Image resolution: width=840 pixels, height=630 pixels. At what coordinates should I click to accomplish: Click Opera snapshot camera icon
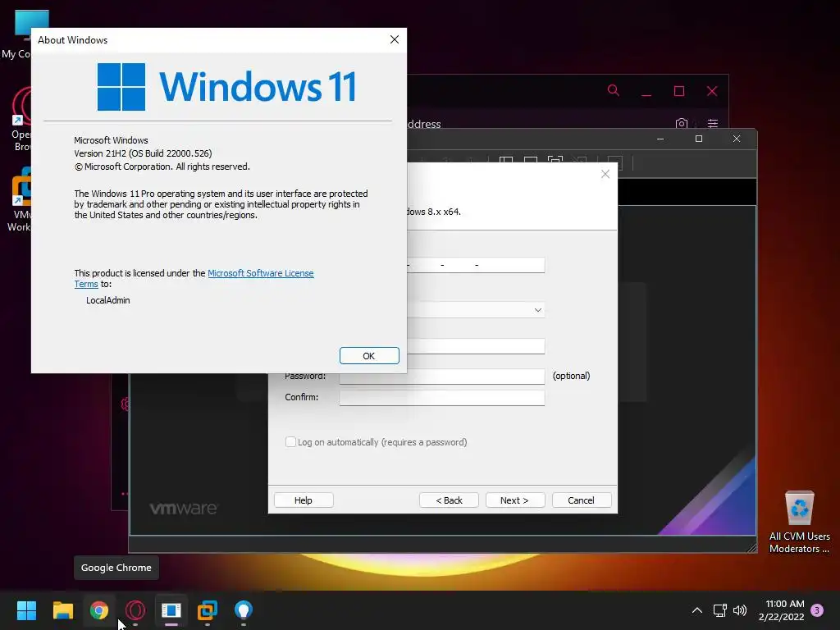(x=682, y=124)
